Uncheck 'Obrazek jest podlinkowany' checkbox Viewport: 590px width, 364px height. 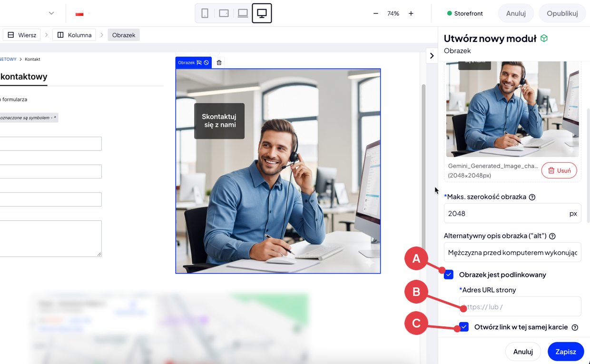click(449, 275)
